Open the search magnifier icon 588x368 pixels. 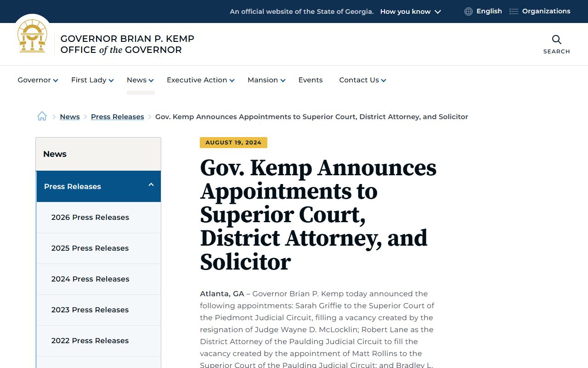pos(556,40)
